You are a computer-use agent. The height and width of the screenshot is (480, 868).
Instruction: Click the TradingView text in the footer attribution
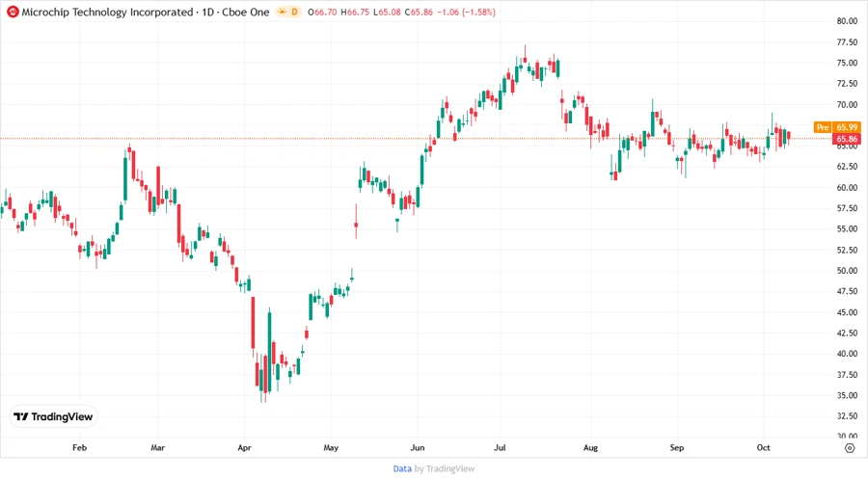coord(450,468)
